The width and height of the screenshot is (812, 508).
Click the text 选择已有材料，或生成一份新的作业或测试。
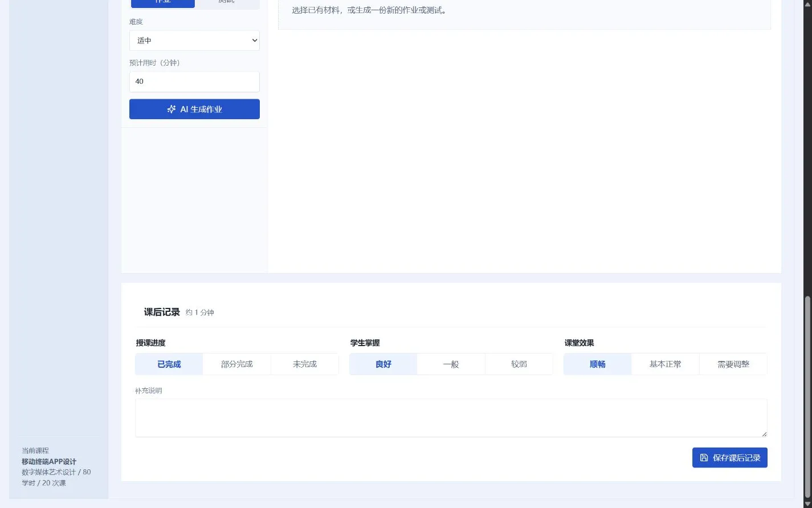pos(369,10)
